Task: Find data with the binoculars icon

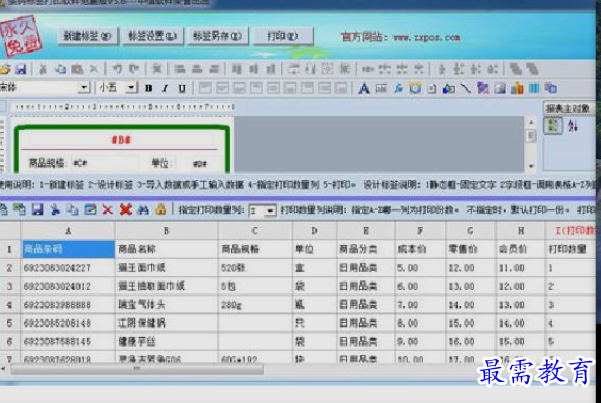Action: [x=143, y=210]
